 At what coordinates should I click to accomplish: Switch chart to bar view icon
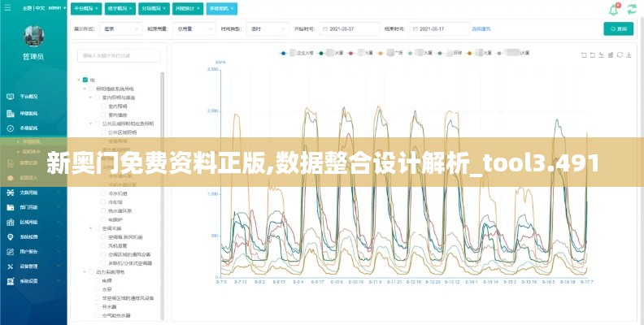611,55
